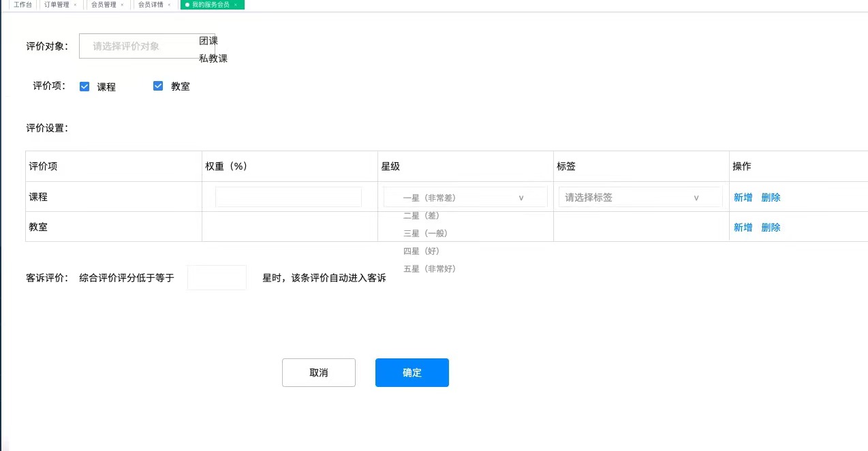Click 删除 link in 教室 row
The image size is (868, 451).
pos(771,228)
